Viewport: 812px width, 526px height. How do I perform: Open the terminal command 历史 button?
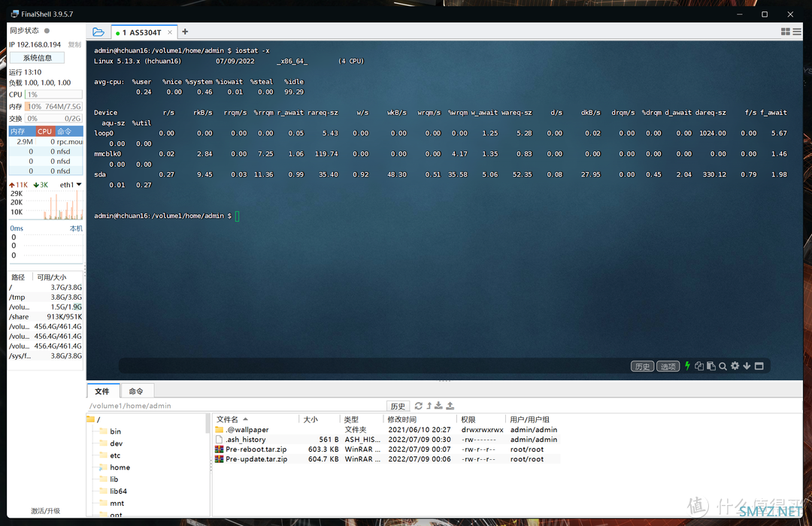[642, 367]
